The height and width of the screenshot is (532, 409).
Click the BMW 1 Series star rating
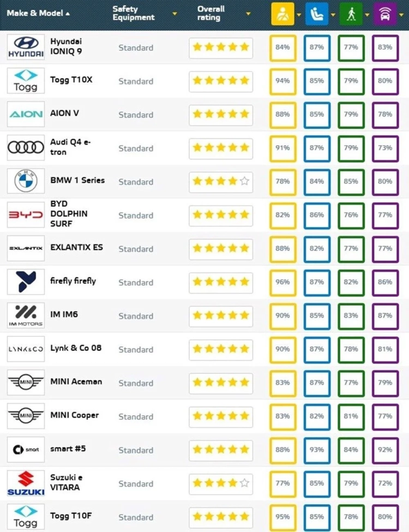221,182
